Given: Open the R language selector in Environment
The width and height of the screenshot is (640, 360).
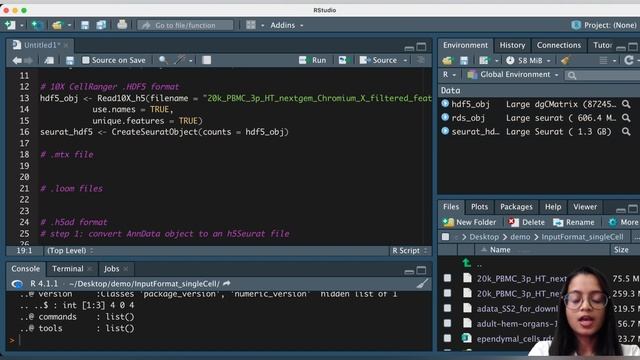Looking at the screenshot, I should (x=449, y=75).
